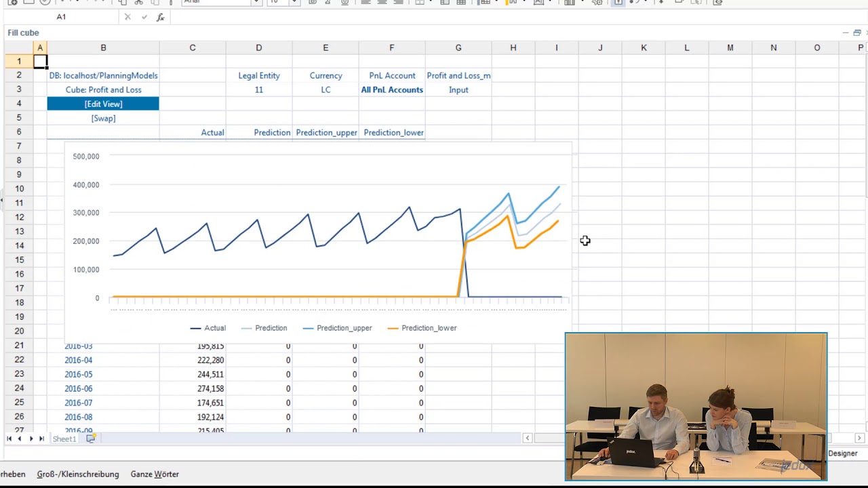Select the Prediction_lower legend entry in chart
This screenshot has height=488, width=868.
tap(422, 328)
